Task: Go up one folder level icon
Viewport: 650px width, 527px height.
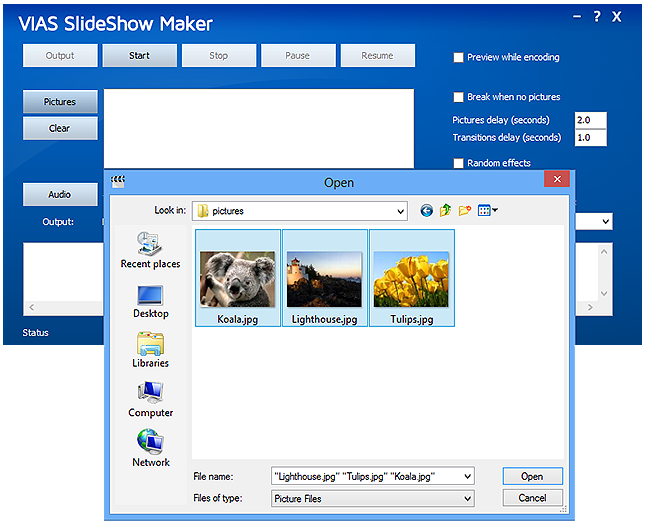Action: point(445,211)
